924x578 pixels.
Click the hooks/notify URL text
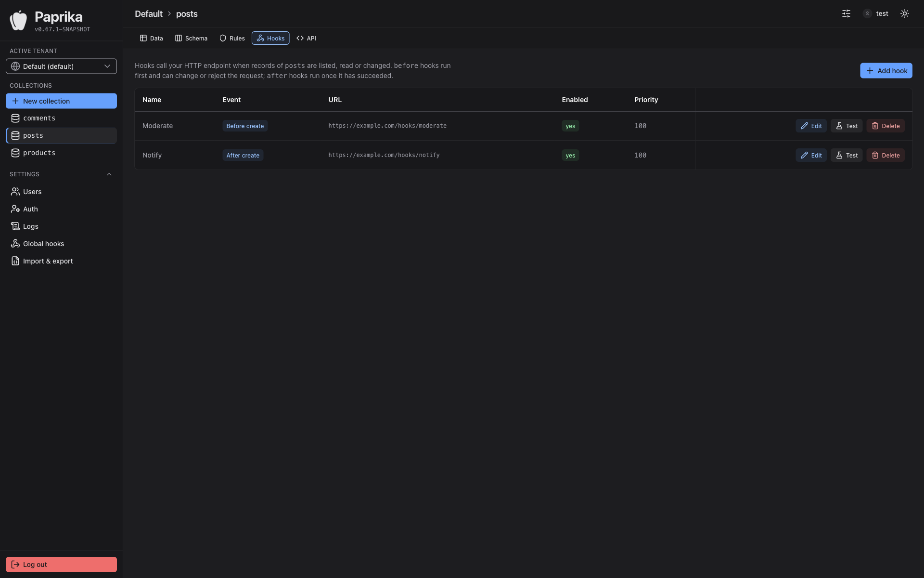coord(384,155)
